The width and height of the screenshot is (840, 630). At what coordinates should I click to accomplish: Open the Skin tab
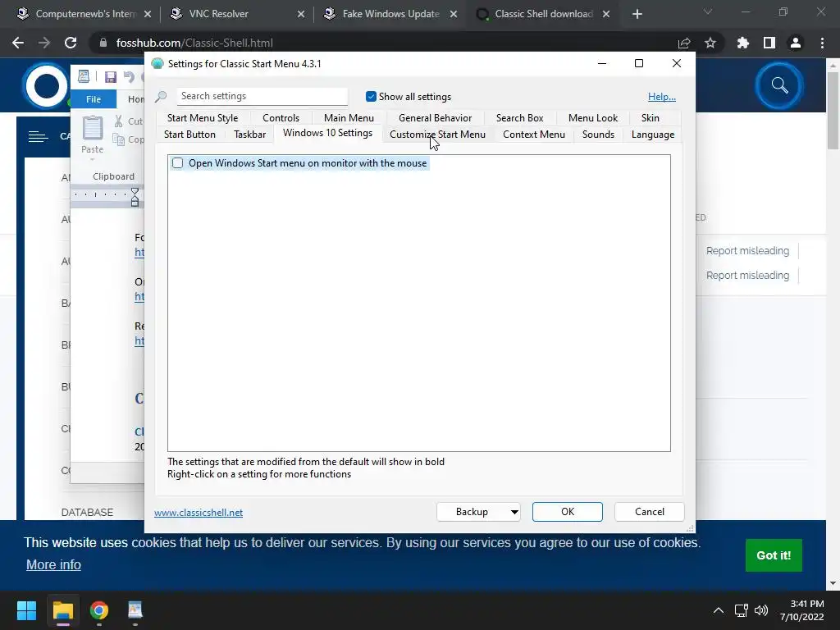(x=651, y=118)
